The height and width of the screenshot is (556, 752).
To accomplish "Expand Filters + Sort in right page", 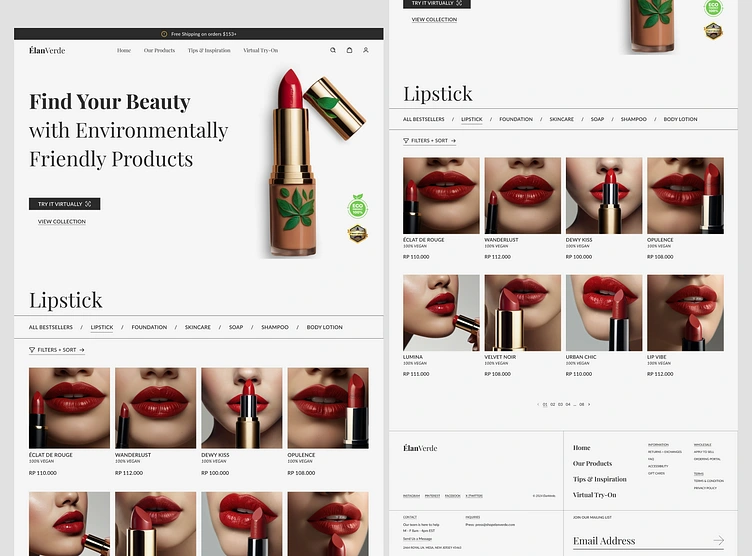I will [x=430, y=141].
